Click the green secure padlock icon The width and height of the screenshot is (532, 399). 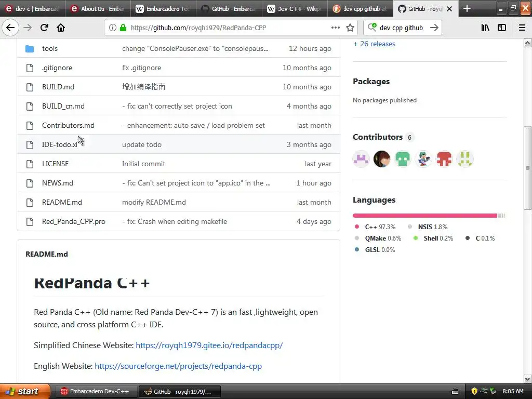click(x=123, y=28)
